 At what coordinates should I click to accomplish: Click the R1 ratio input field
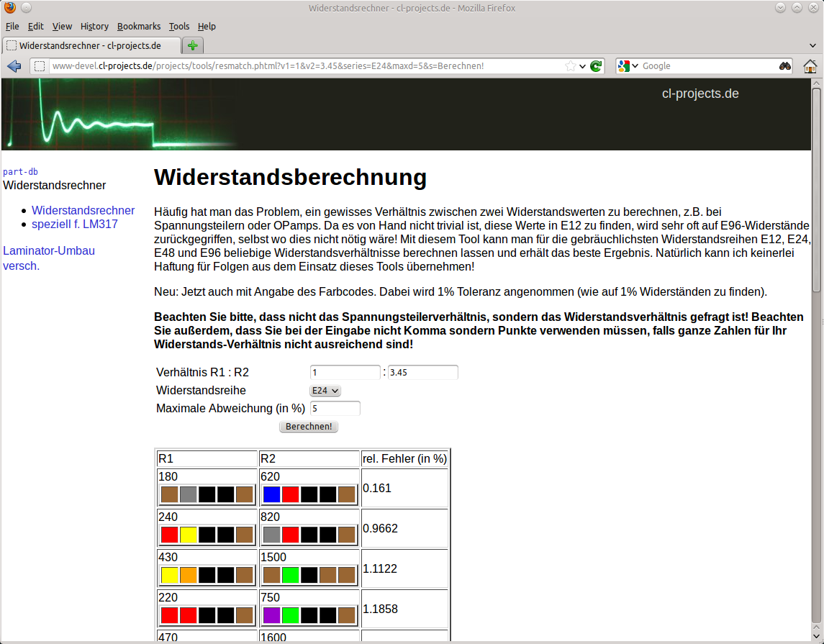[x=345, y=373]
